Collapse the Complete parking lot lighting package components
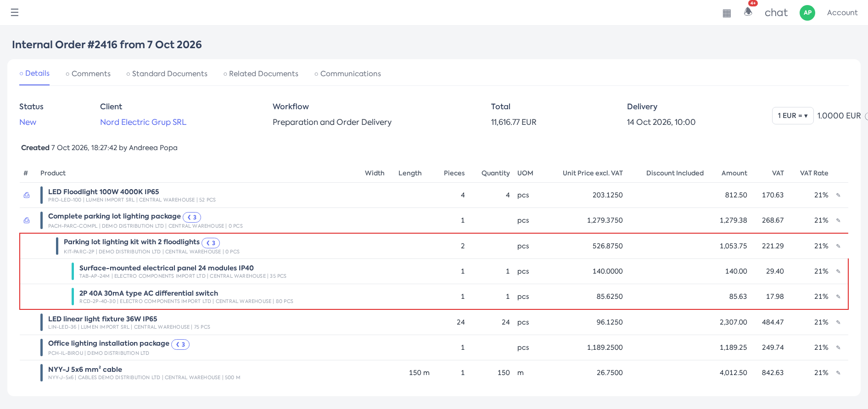Image resolution: width=868 pixels, height=409 pixels. click(192, 217)
